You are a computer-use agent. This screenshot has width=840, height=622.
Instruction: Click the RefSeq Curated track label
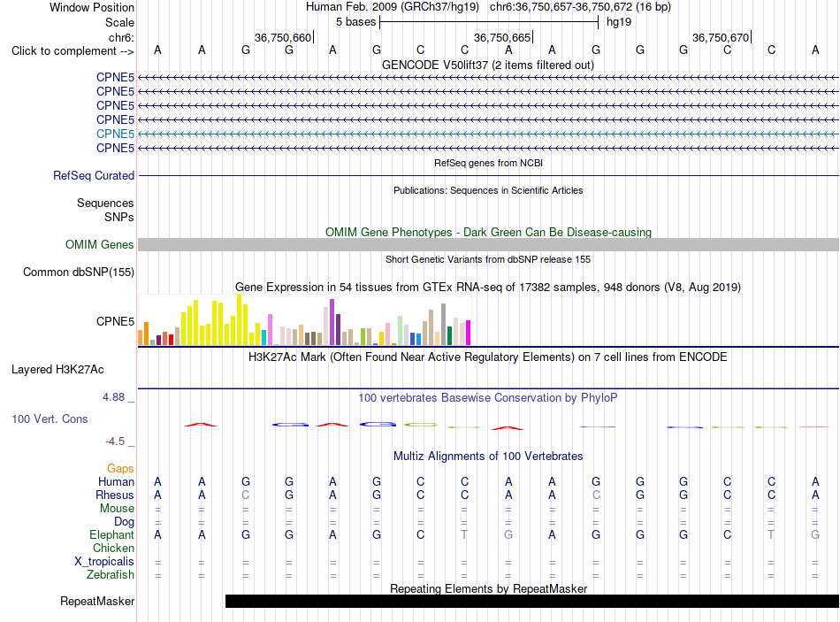tap(94, 175)
